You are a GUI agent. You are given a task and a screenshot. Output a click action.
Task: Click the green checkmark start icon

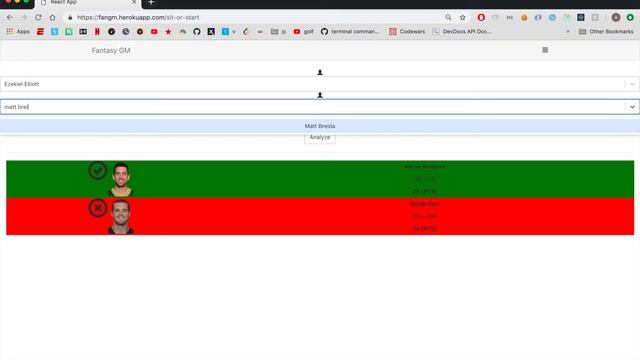pyautogui.click(x=98, y=171)
